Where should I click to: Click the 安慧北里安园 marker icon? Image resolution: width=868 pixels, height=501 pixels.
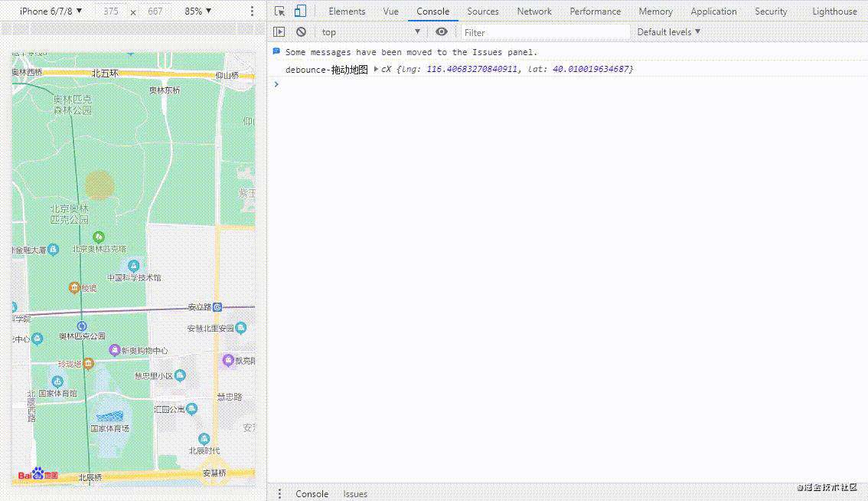(x=241, y=328)
